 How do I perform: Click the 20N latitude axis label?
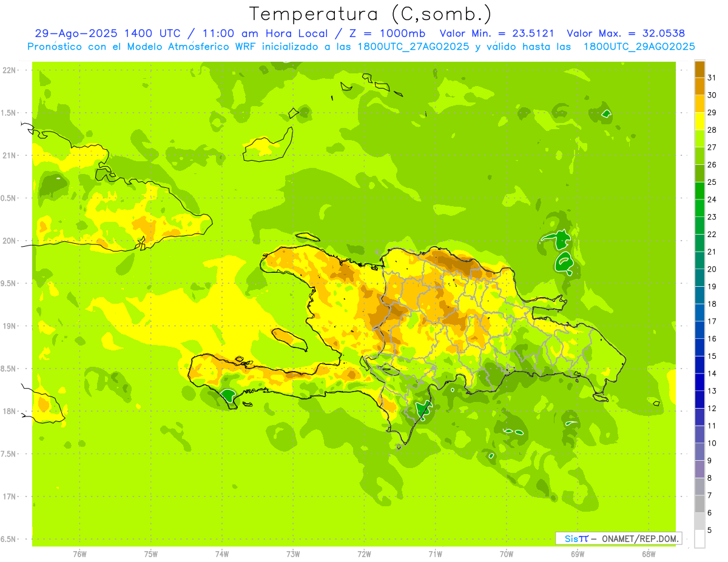pyautogui.click(x=9, y=241)
